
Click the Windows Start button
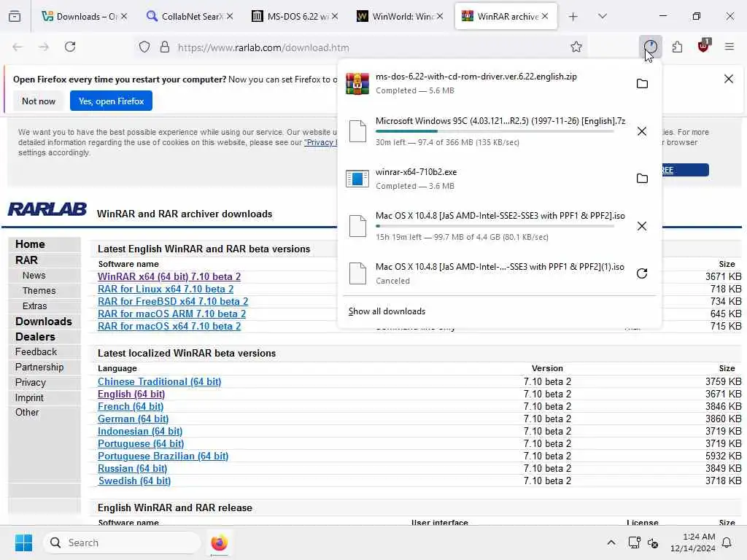pos(23,542)
